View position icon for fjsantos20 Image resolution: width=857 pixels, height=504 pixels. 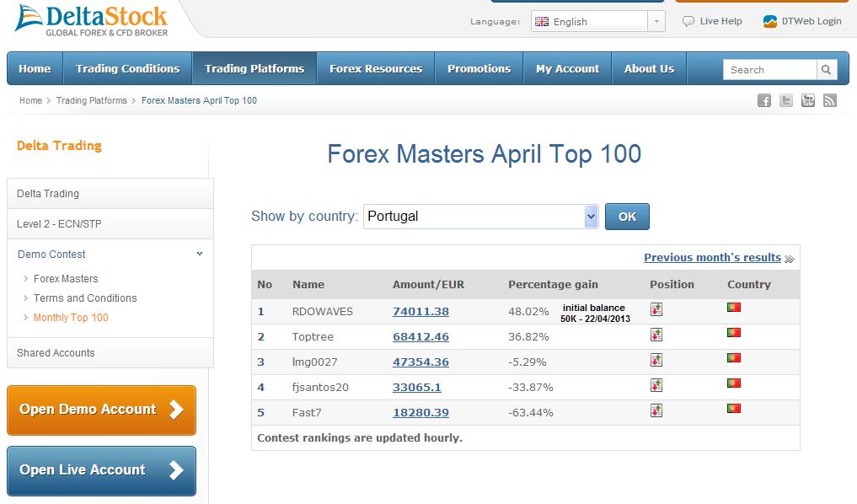[x=656, y=385]
